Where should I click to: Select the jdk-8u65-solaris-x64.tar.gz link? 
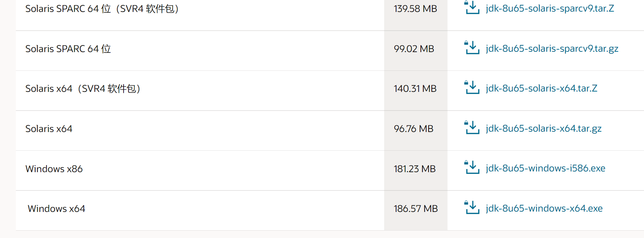click(543, 129)
